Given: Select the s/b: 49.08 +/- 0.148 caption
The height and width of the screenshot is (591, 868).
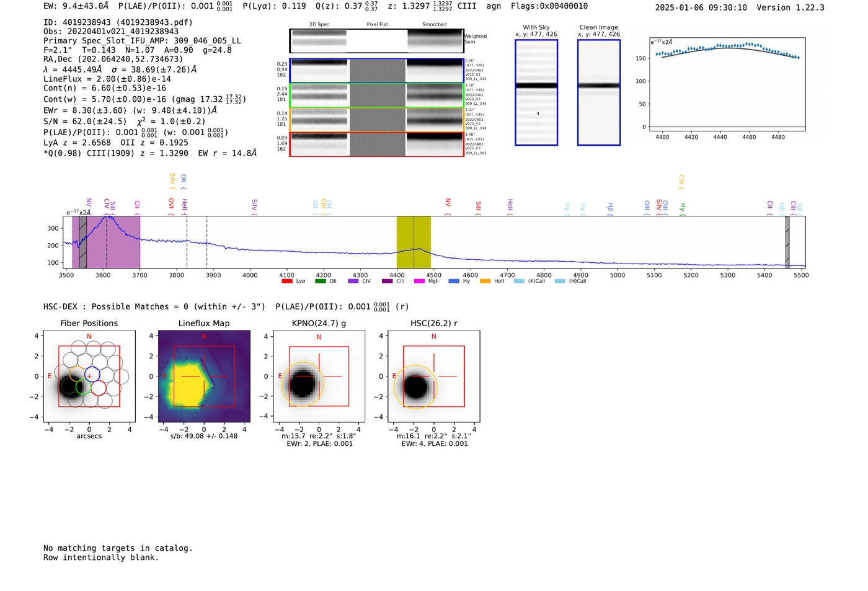Looking at the screenshot, I should [x=204, y=436].
